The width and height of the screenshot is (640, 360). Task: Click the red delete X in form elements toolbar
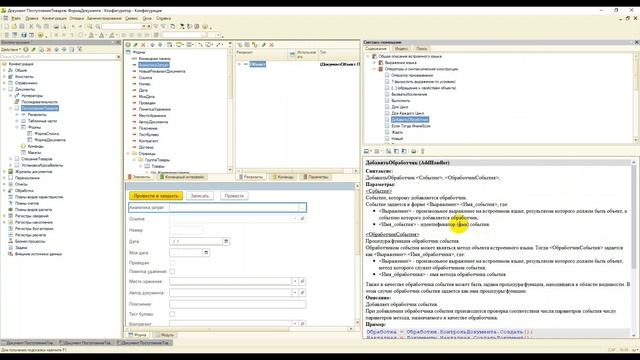coord(143,44)
